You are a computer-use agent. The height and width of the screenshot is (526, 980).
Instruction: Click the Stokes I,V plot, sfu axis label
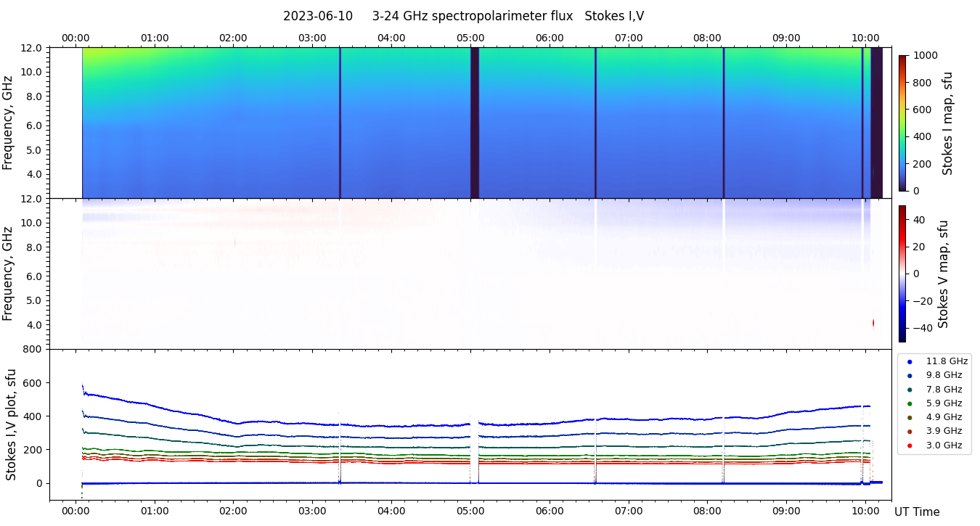tap(11, 424)
